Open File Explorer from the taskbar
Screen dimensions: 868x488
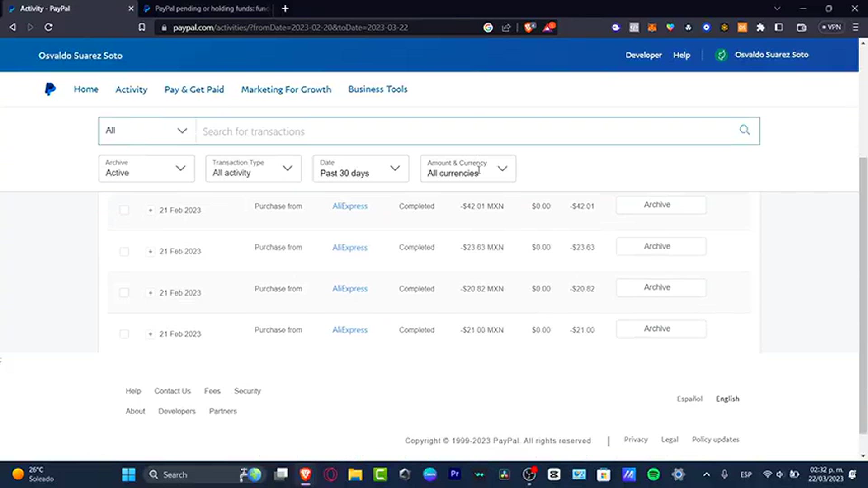coord(355,474)
